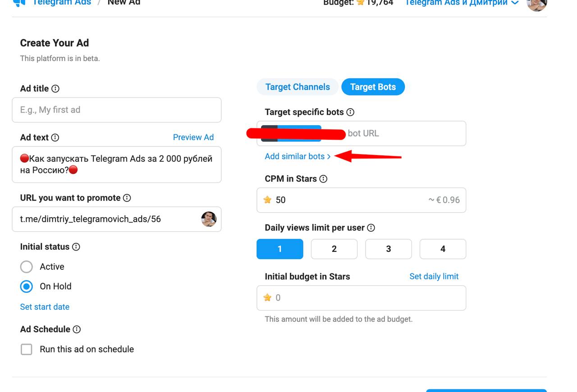Image resolution: width=577 pixels, height=392 pixels.
Task: Switch to the Target Channels tab
Action: coord(298,87)
